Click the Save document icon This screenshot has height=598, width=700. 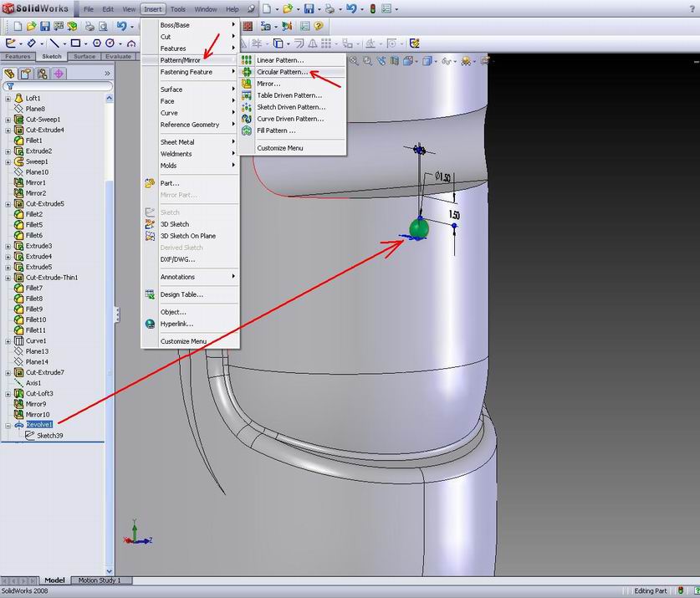46,26
